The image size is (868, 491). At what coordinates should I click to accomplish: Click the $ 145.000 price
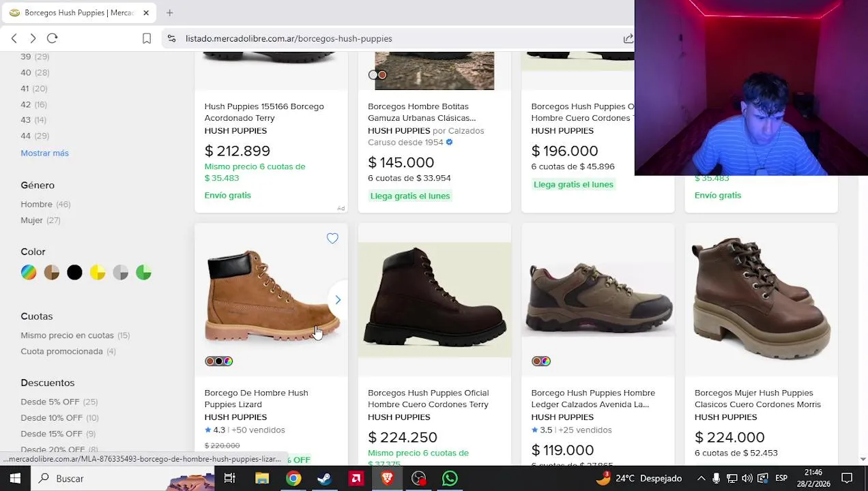401,162
